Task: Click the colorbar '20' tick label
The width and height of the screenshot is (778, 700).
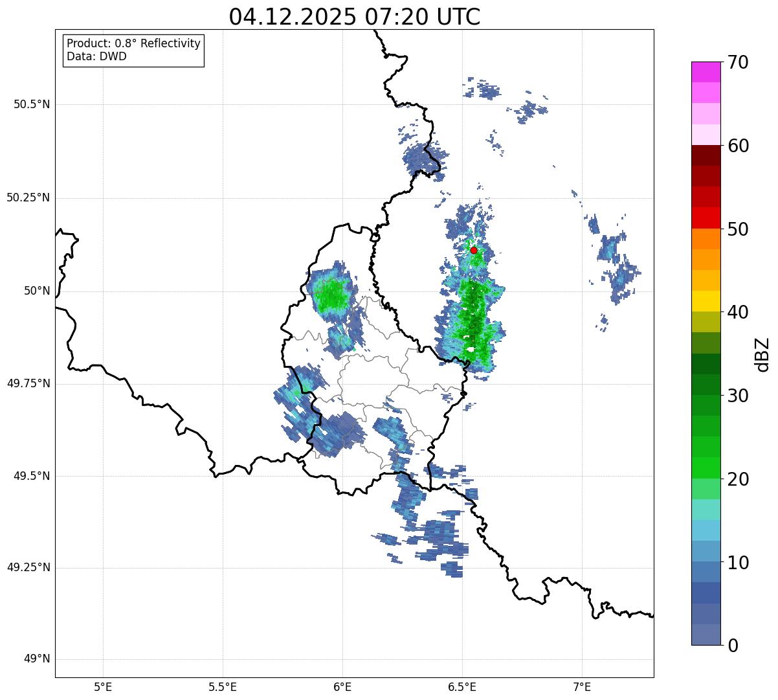Action: point(738,479)
